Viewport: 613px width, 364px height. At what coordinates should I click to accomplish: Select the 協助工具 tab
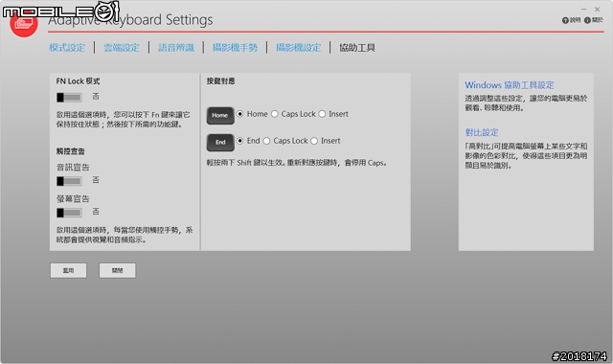pyautogui.click(x=357, y=48)
